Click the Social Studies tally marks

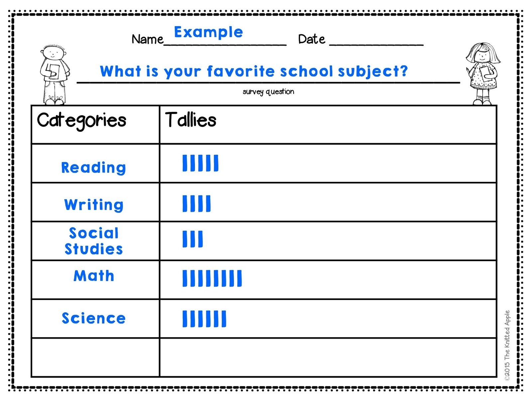pos(193,239)
